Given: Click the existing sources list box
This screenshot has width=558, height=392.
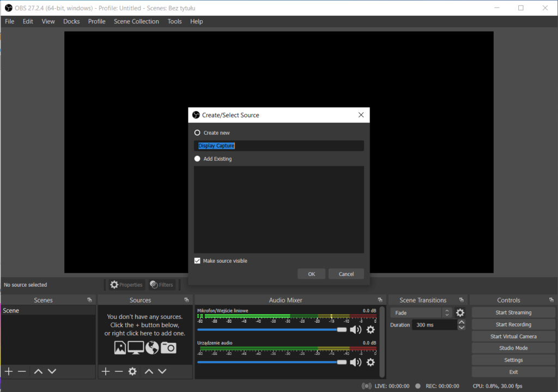Looking at the screenshot, I should [x=278, y=209].
